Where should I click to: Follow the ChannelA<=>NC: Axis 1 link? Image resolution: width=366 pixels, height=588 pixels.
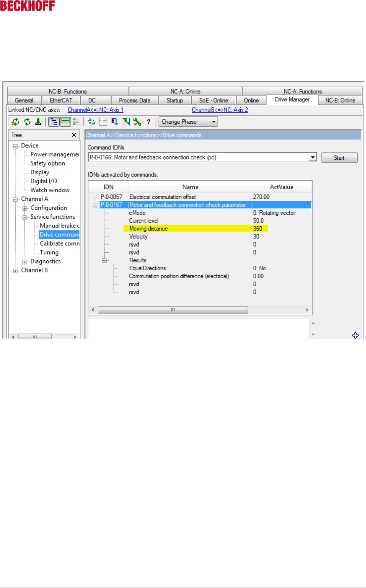coord(95,110)
